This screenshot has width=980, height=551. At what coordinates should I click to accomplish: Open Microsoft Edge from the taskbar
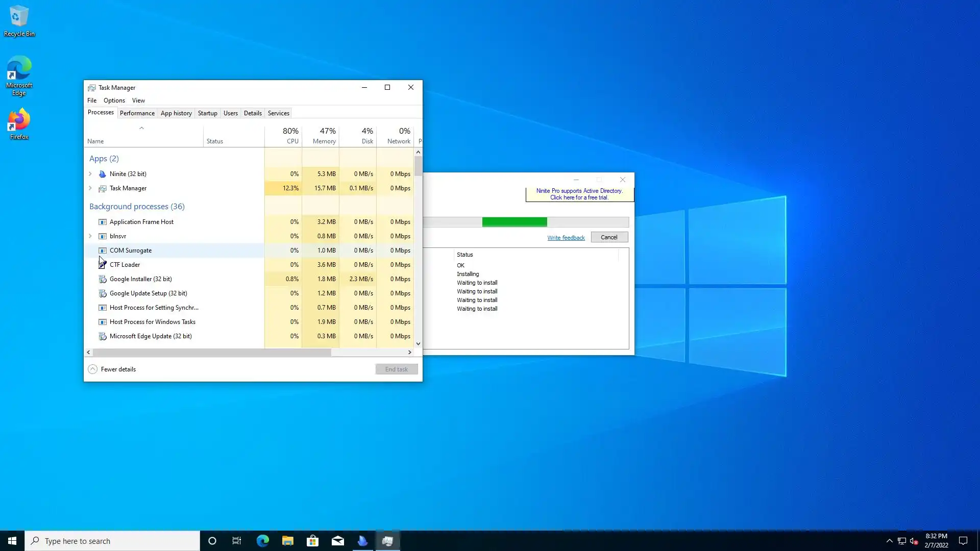[262, 541]
